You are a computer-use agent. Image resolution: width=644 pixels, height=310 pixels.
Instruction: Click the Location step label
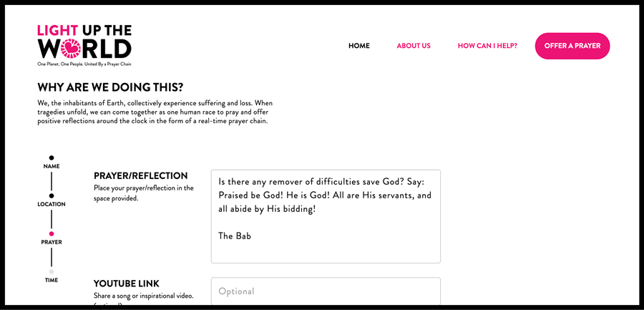click(52, 204)
